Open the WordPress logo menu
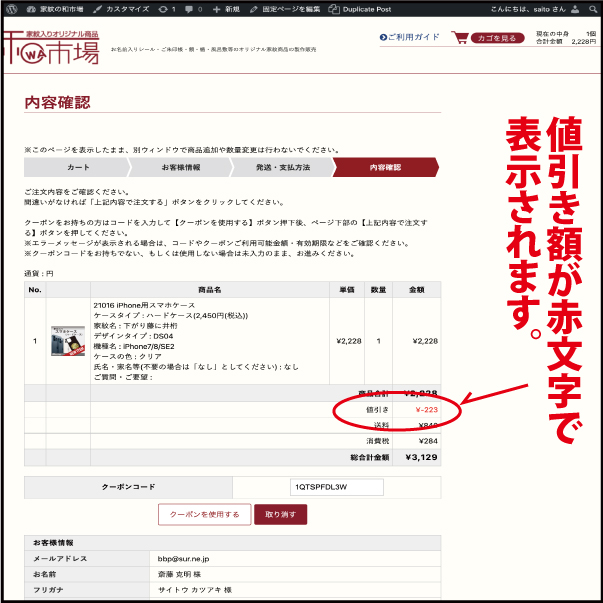Screen dimensions: 603x603 [12, 9]
